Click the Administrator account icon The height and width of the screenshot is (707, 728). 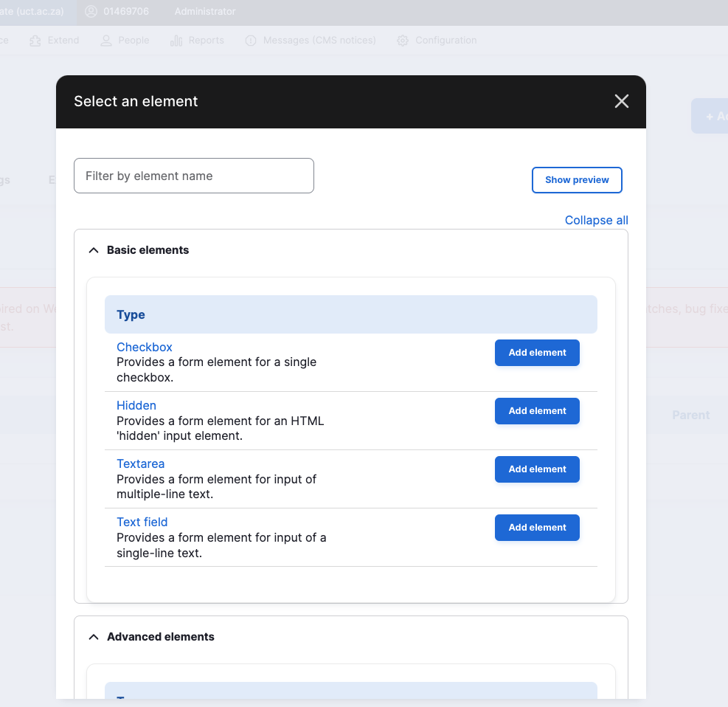pyautogui.click(x=90, y=12)
